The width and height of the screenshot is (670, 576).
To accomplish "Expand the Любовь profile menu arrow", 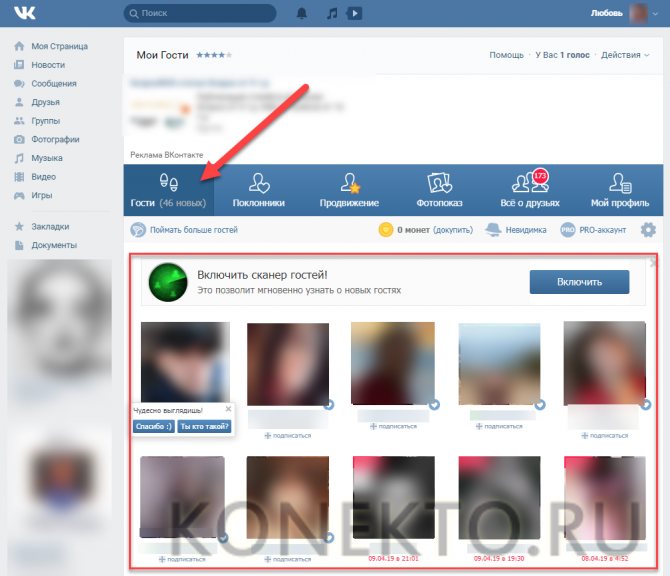I will (x=655, y=14).
